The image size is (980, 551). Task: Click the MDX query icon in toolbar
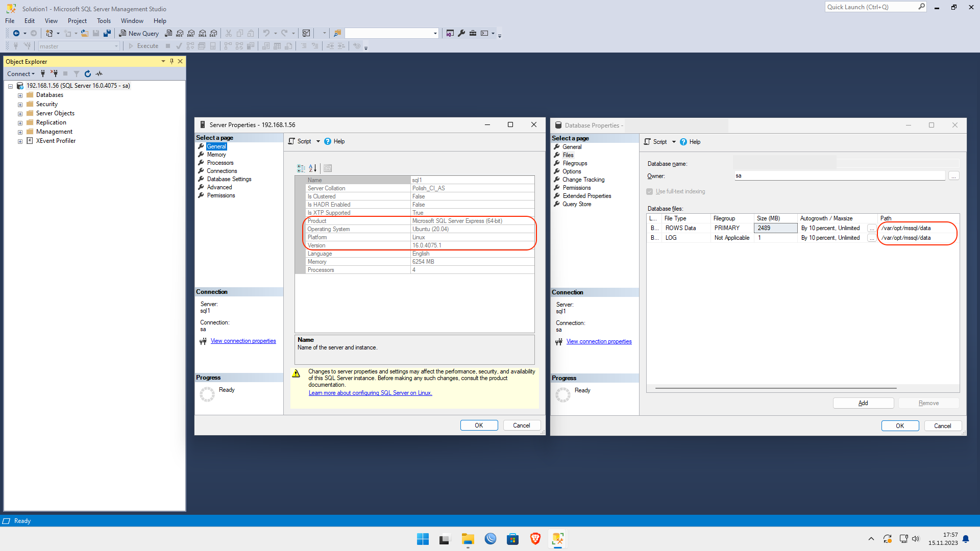[180, 33]
